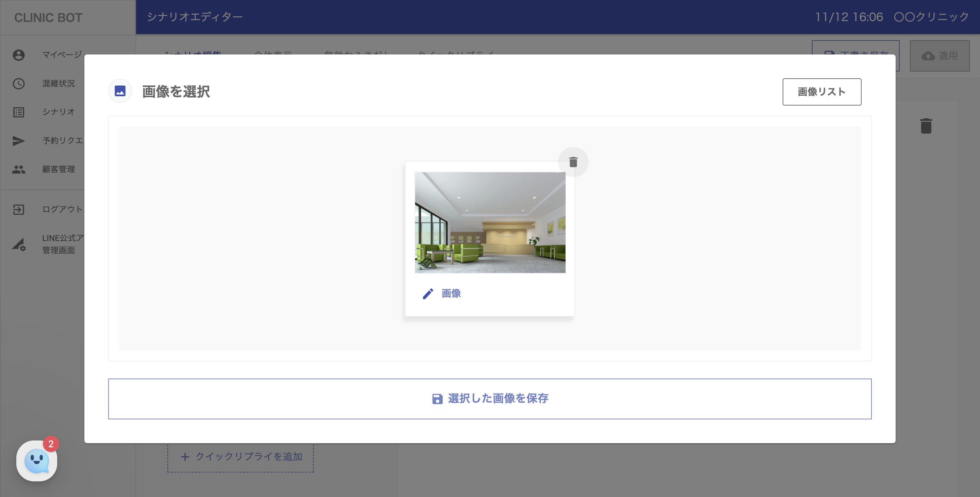The width and height of the screenshot is (980, 497).
Task: Click the LINE公式 management settings icon
Action: (19, 244)
